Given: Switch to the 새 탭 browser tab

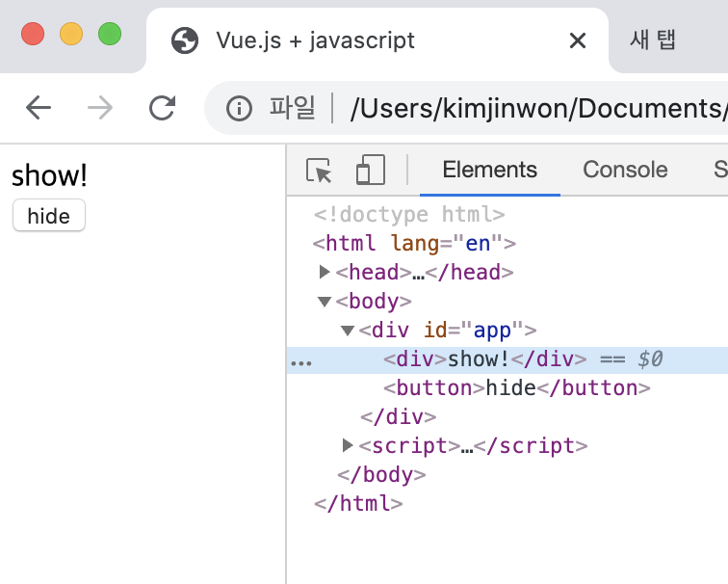Looking at the screenshot, I should (x=652, y=40).
